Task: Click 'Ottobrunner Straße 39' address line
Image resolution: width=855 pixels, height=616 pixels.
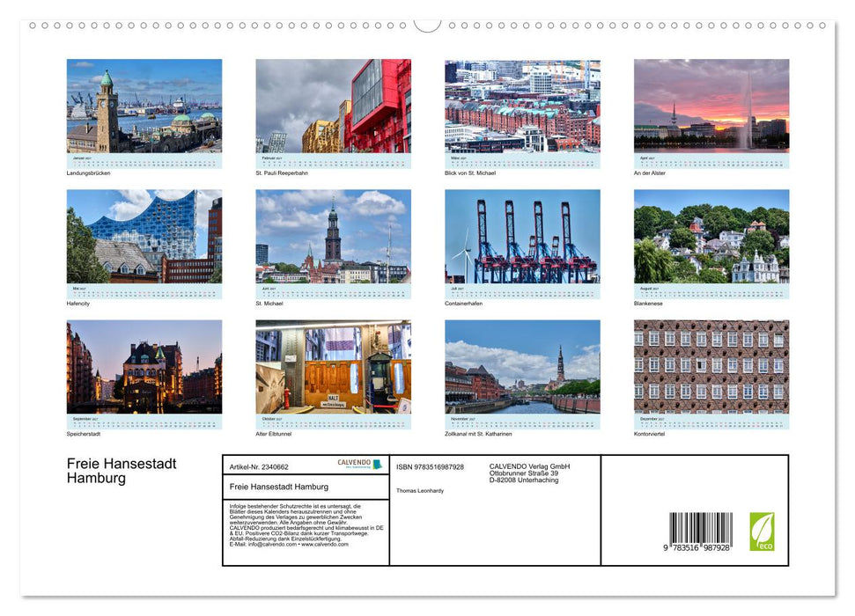Action: pyautogui.click(x=523, y=473)
